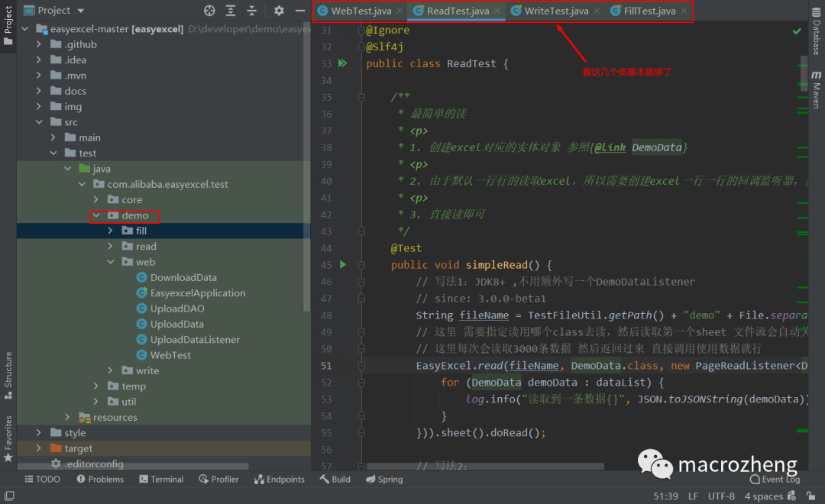Viewport: 825px width, 504px height.
Task: Click the editor horizontal scrollbar
Action: coord(485,466)
